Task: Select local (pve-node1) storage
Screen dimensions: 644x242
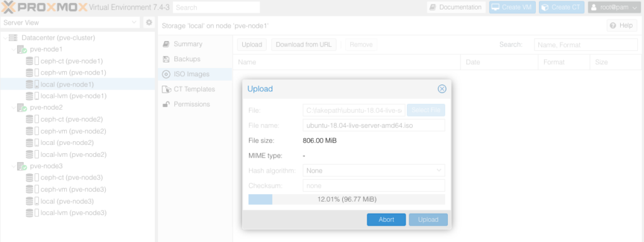Action: 77,84
